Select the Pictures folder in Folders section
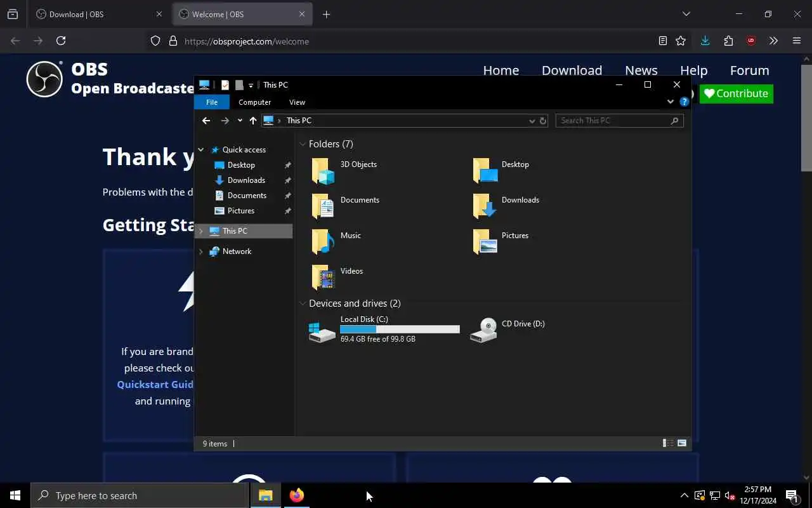The height and width of the screenshot is (508, 812). click(501, 243)
